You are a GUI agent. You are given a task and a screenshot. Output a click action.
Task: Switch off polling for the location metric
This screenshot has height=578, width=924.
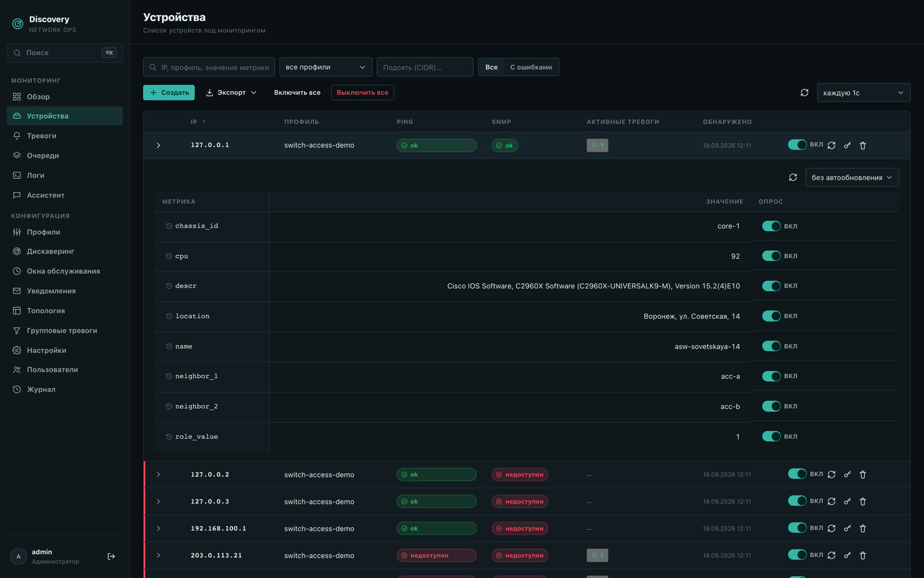pyautogui.click(x=771, y=316)
